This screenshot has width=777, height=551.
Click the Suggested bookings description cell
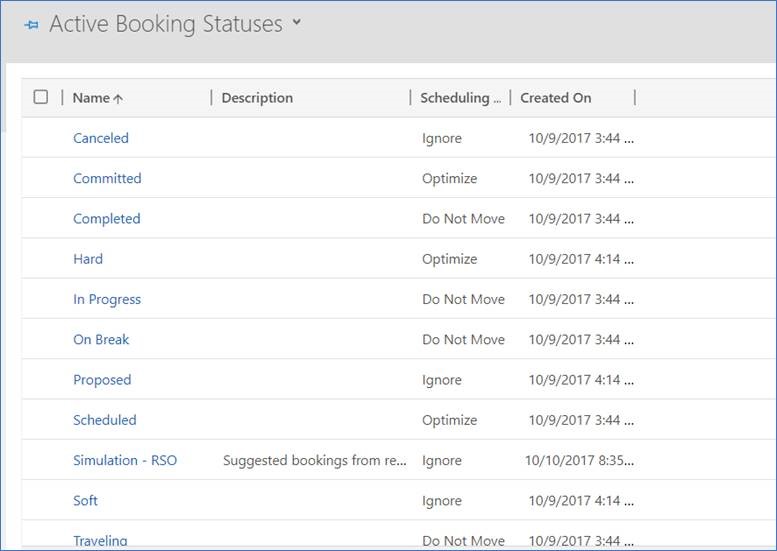tap(315, 460)
